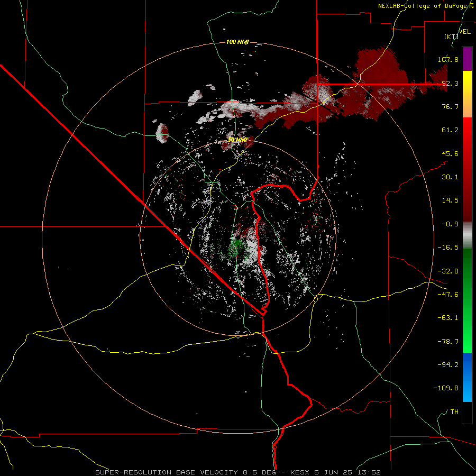Image resolution: width=476 pixels, height=476 pixels.
Task: Click the blue segment of the color bar
Action: tap(467, 377)
